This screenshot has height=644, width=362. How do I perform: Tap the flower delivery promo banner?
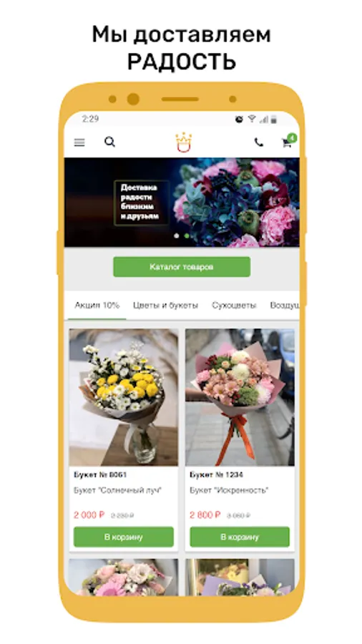point(182,203)
